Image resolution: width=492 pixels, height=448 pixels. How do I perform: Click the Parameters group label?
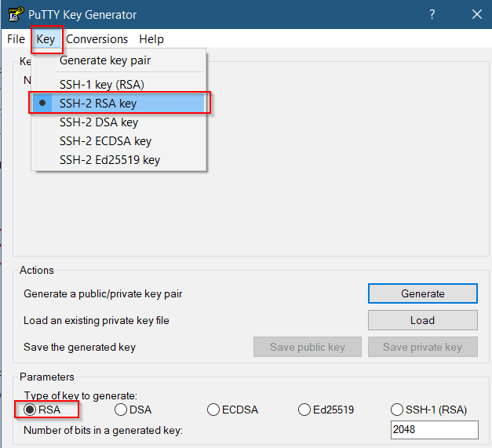47,377
